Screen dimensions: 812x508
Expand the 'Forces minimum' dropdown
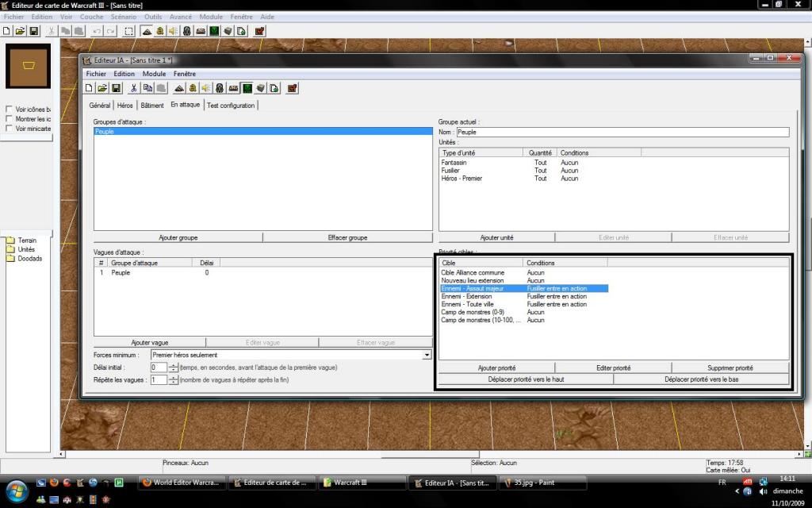pyautogui.click(x=427, y=355)
